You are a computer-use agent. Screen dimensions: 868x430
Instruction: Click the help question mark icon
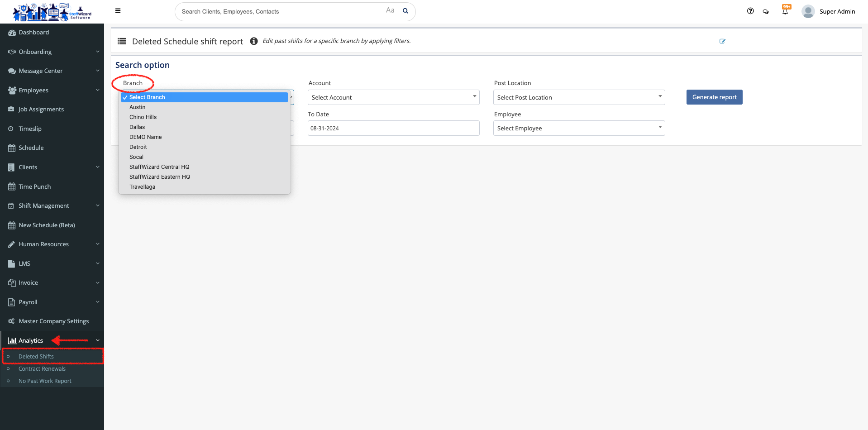tap(750, 11)
